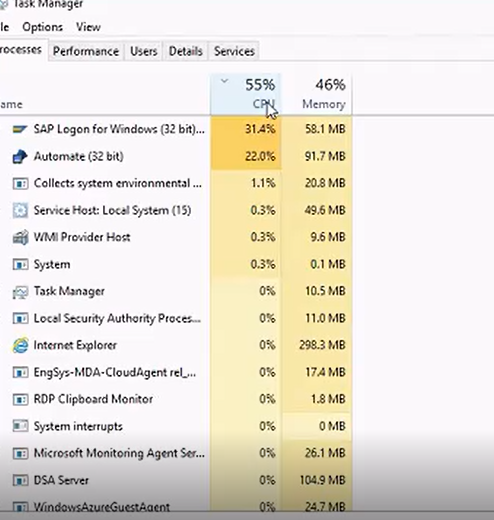This screenshot has width=494, height=520.
Task: Select the WMI Provider Host row
Action: [x=176, y=237]
